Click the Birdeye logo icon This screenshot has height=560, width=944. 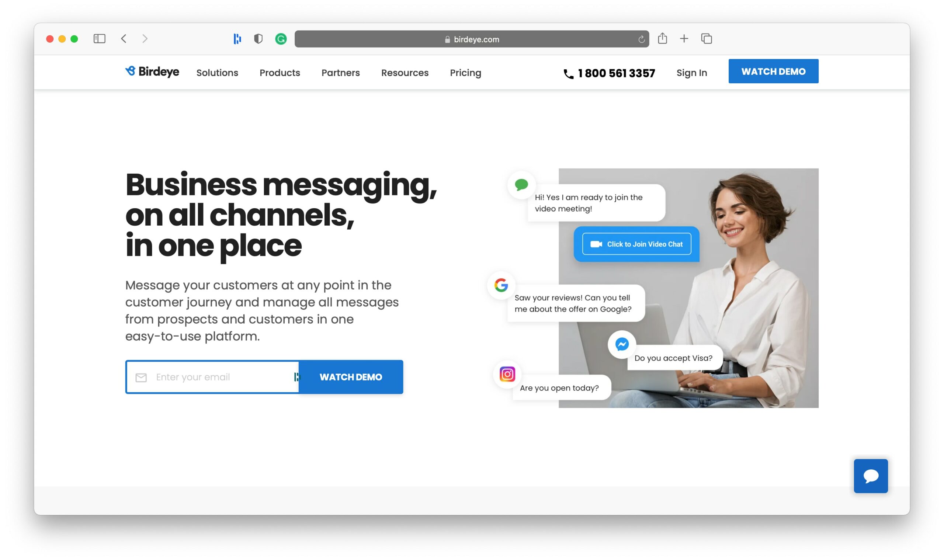(x=129, y=71)
